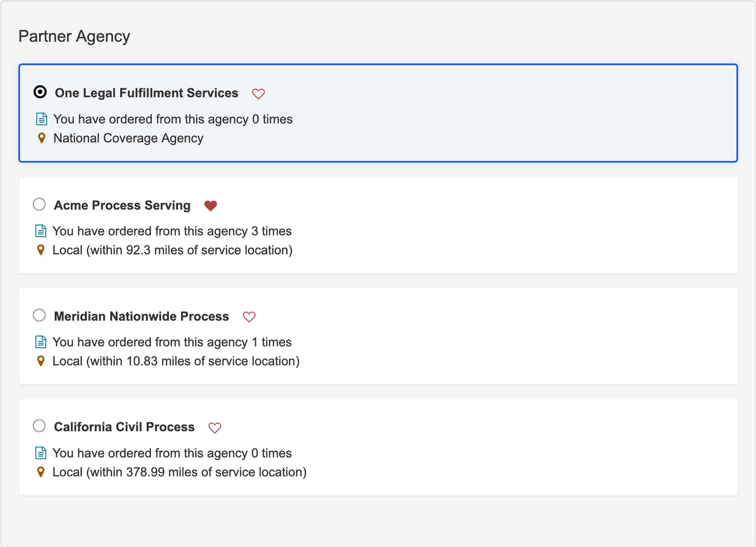Image resolution: width=756 pixels, height=547 pixels.
Task: Unfavorite Acme Process Serving filled heart
Action: click(211, 206)
